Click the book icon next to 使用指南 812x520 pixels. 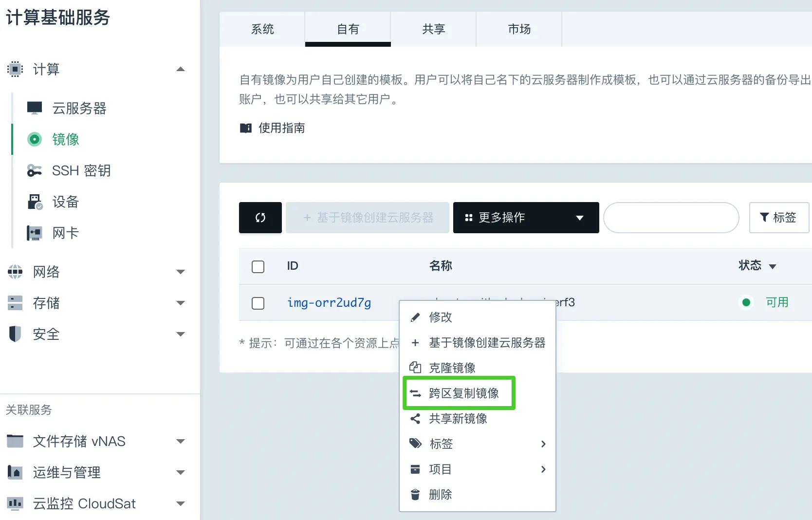coord(246,128)
